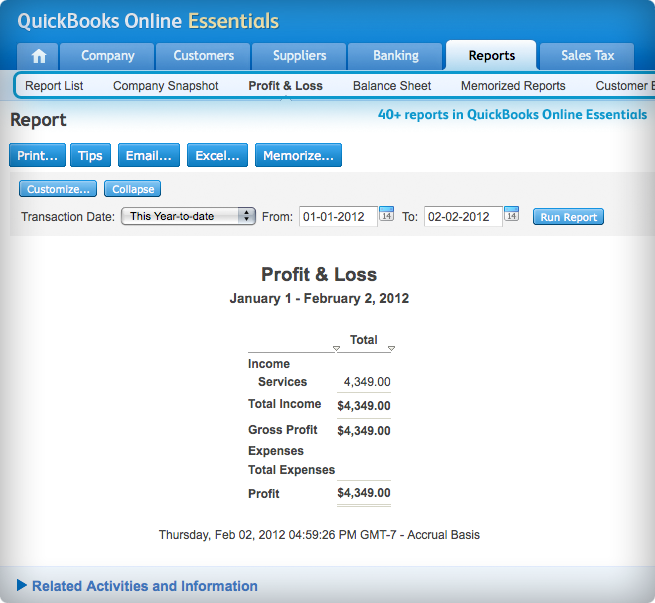Click the column resize marker left of Total
The width and height of the screenshot is (655, 603).
point(336,348)
